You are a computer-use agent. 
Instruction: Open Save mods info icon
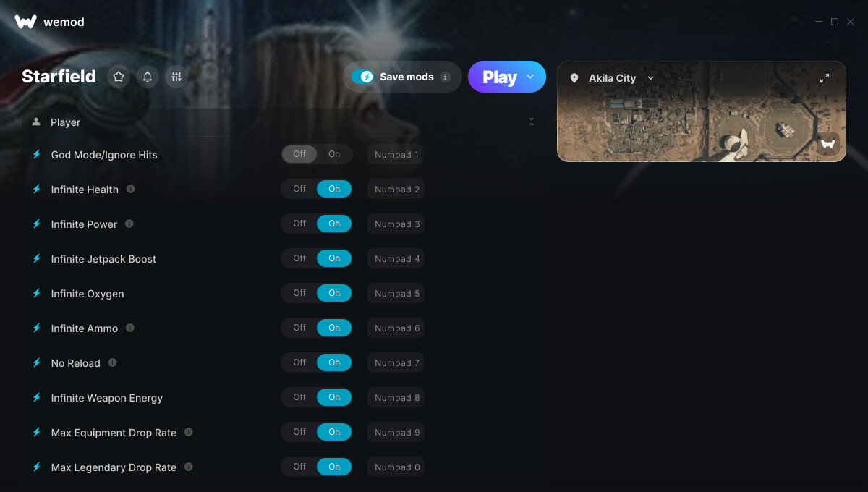tap(446, 77)
